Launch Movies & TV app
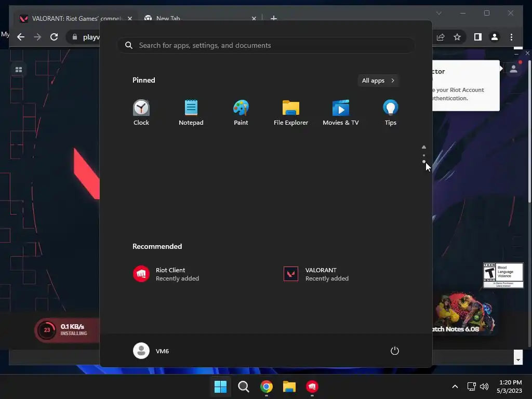 tap(341, 113)
